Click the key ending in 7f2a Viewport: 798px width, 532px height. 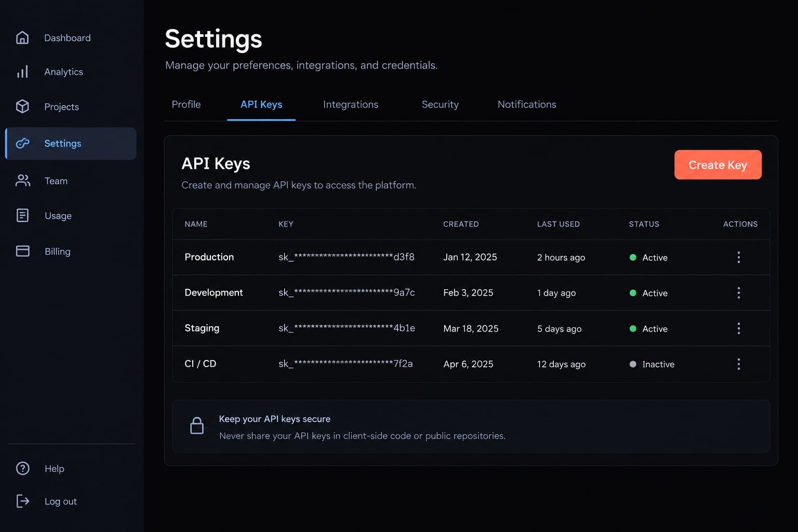pos(345,364)
